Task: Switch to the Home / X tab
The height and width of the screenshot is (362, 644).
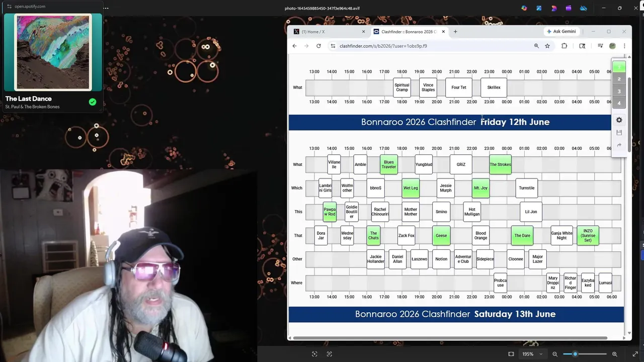Action: coord(330,32)
